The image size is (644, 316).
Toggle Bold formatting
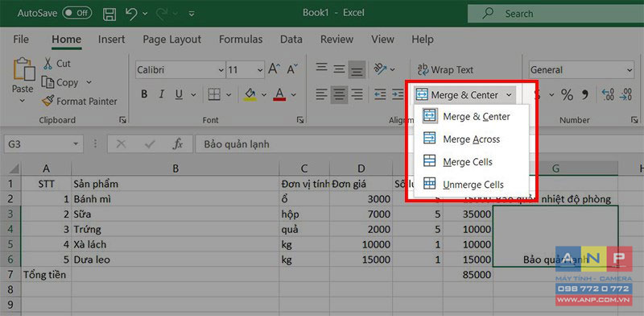[x=144, y=94]
